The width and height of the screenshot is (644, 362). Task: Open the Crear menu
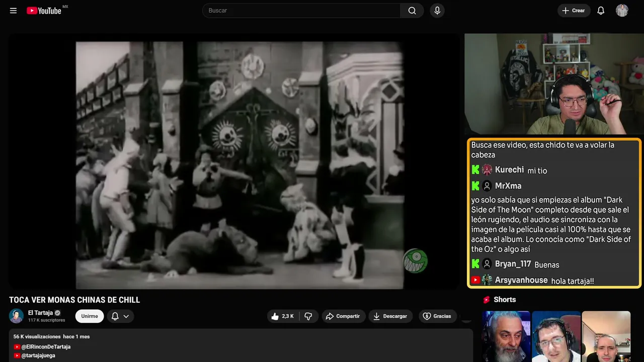coord(574,11)
